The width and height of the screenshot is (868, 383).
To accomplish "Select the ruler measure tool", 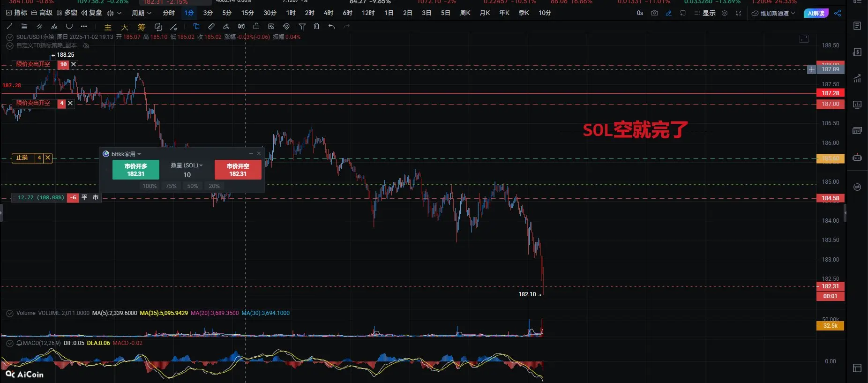I will pyautogui.click(x=211, y=26).
